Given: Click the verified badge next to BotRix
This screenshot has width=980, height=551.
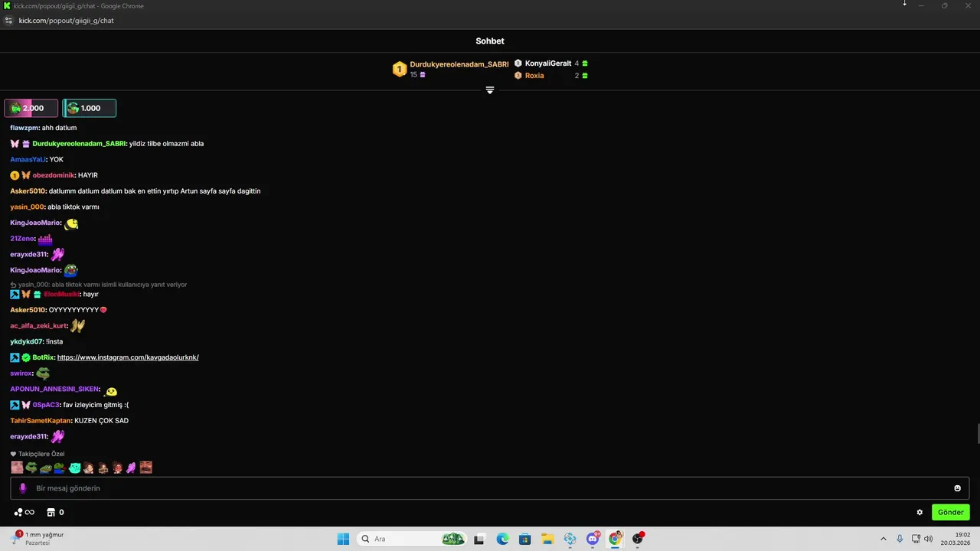Looking at the screenshot, I should click(x=26, y=357).
